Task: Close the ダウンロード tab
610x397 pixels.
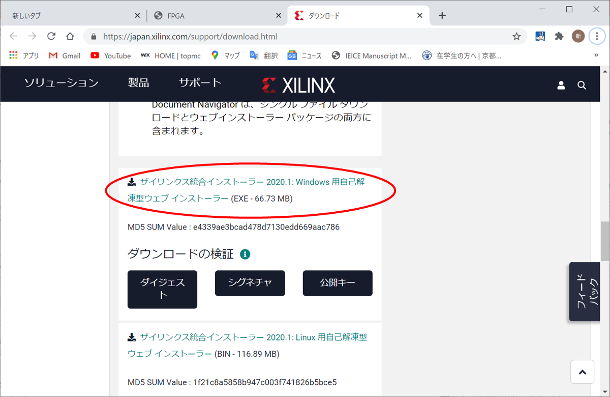Action: 419,16
